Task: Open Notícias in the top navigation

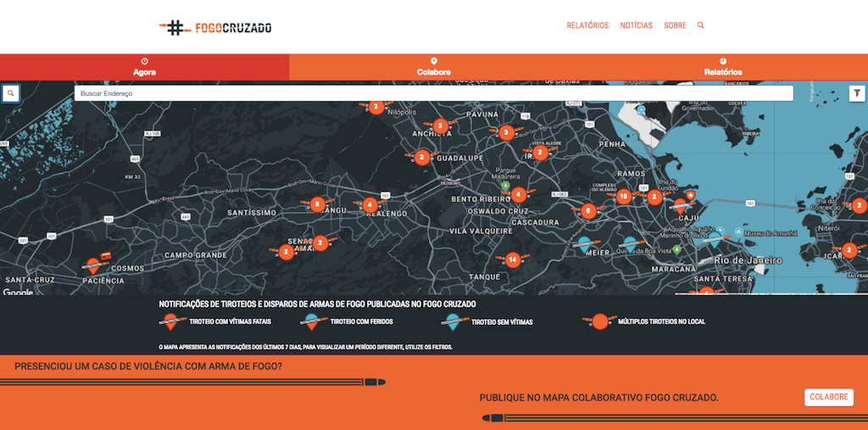Action: tap(636, 25)
